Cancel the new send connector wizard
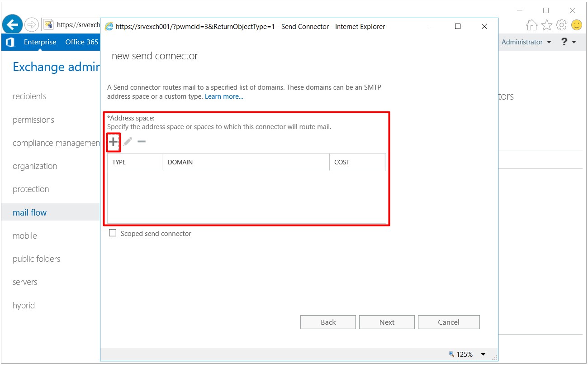The width and height of the screenshot is (588, 365). 449,322
